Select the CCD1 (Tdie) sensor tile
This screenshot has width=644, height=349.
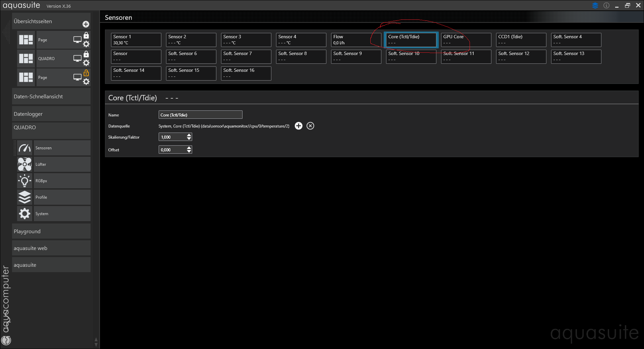[521, 40]
